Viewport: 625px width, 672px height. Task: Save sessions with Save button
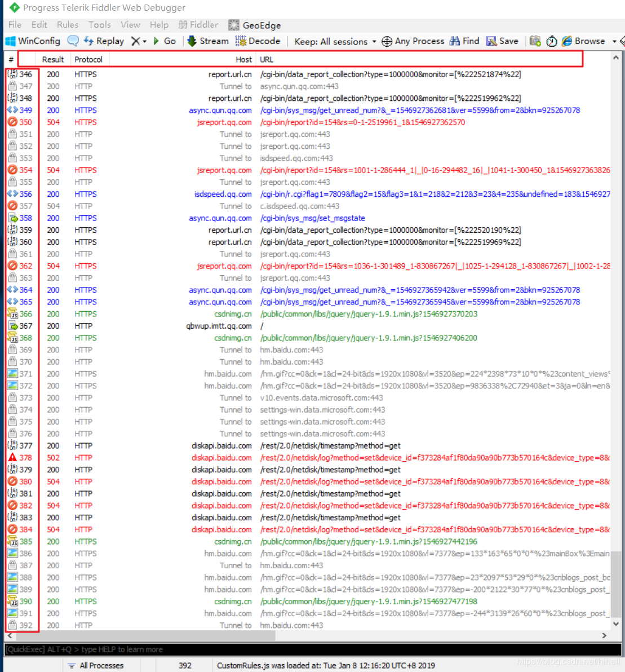pyautogui.click(x=502, y=41)
